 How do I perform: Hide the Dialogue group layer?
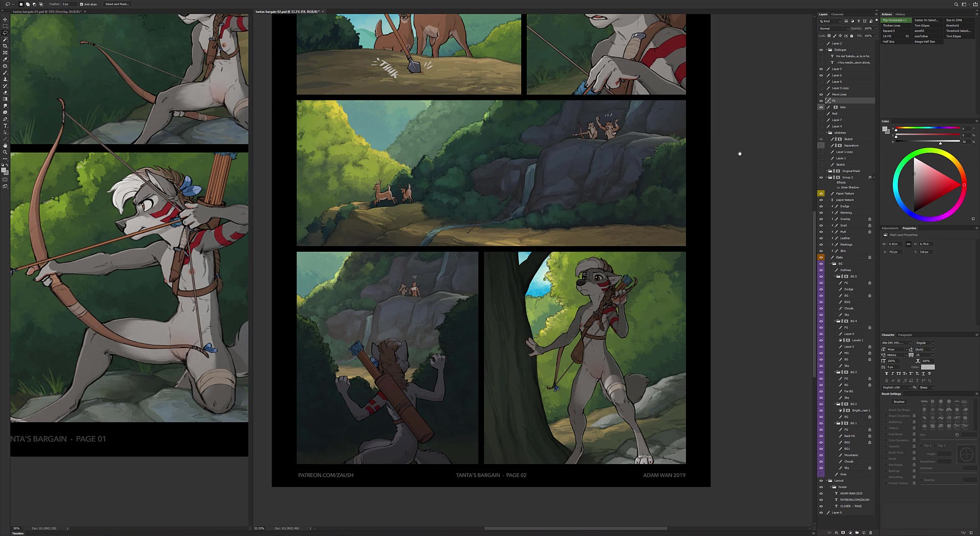(821, 50)
